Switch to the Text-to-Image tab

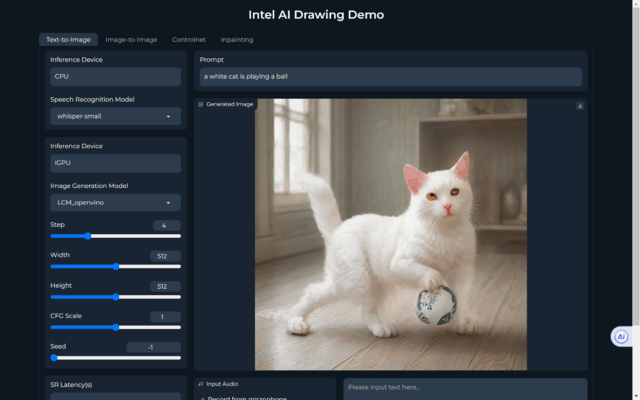coord(68,40)
